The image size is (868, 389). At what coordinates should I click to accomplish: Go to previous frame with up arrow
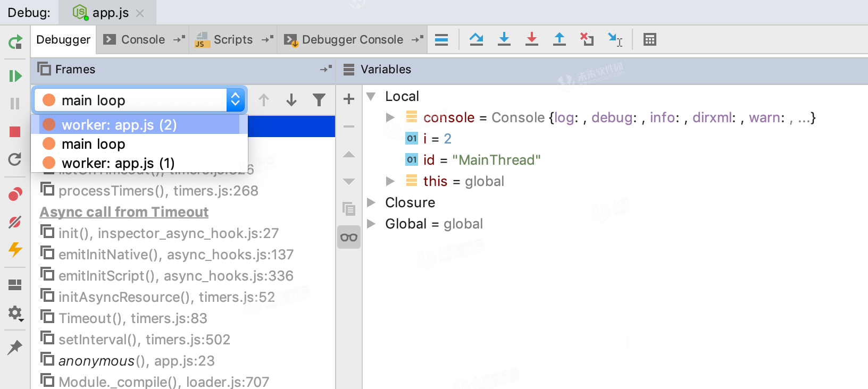click(x=264, y=100)
